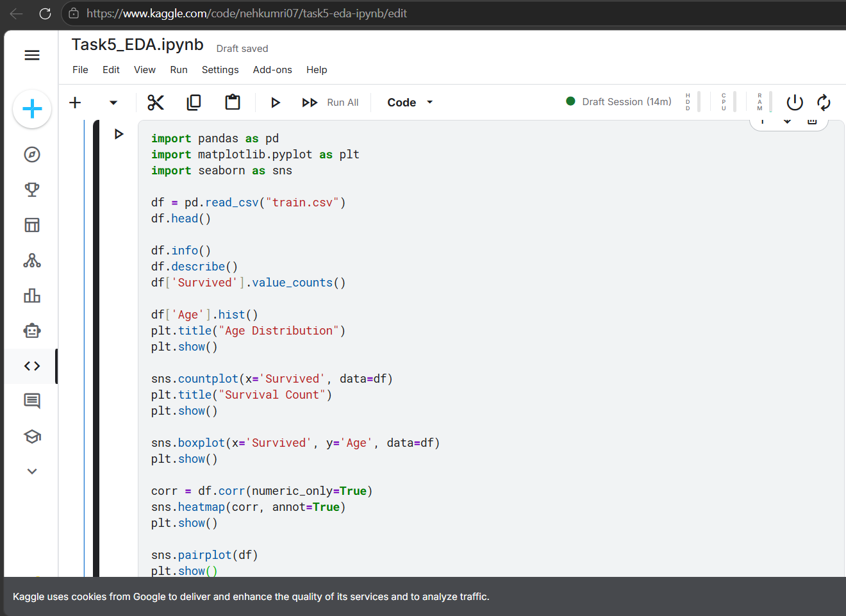The image size is (846, 616).
Task: Open the Home compass icon in the sidebar
Action: (32, 154)
